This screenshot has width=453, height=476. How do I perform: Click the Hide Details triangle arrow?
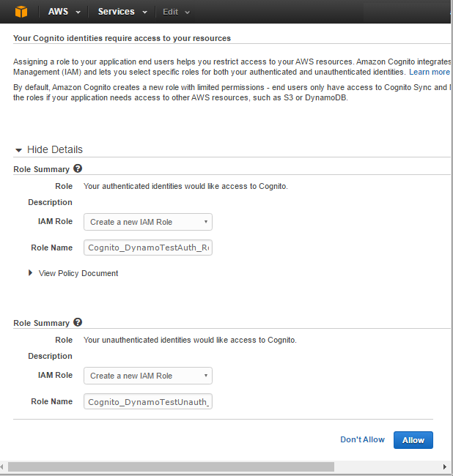(19, 149)
